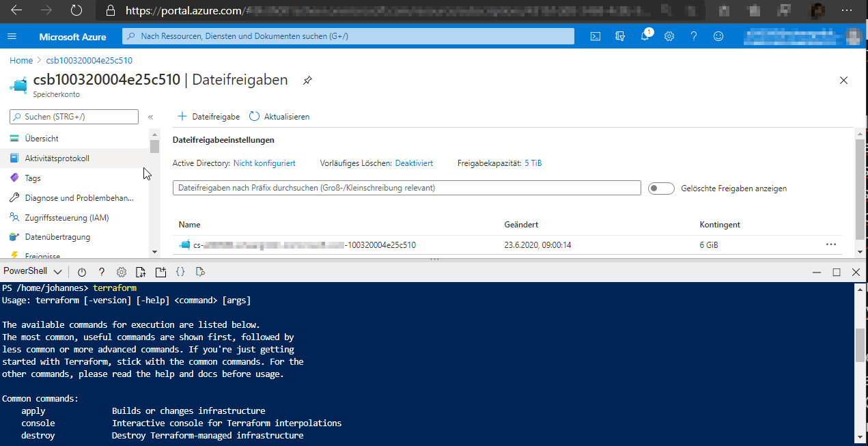Click the 6 GiB quota cell
This screenshot has height=446, width=868.
pyautogui.click(x=709, y=245)
